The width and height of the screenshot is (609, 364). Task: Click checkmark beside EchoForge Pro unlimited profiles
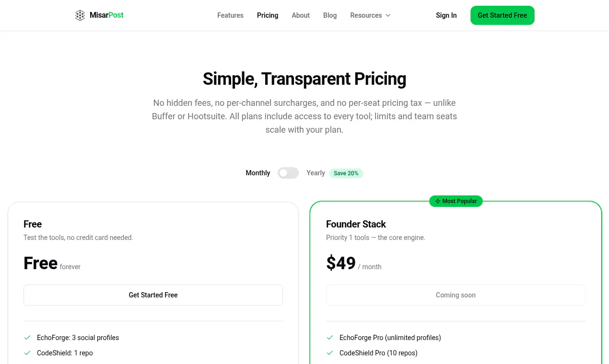pyautogui.click(x=330, y=338)
